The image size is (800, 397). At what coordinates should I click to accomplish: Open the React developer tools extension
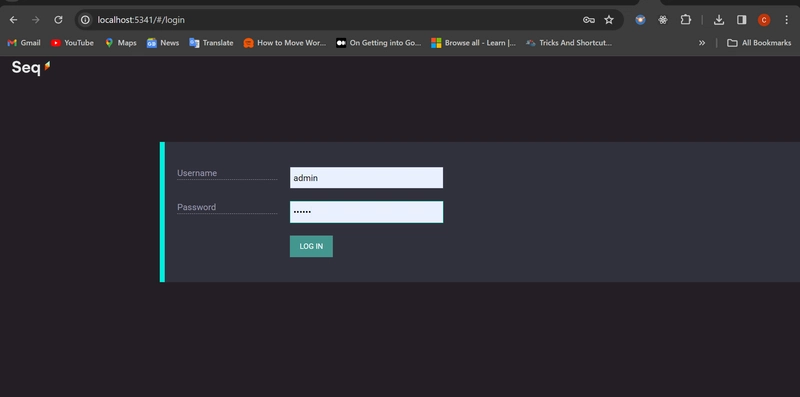click(x=663, y=20)
